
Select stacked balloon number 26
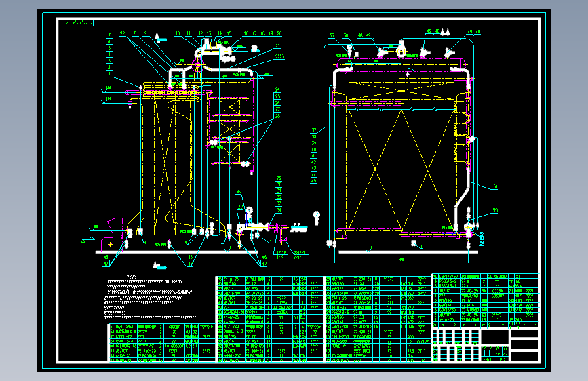pyautogui.click(x=277, y=103)
